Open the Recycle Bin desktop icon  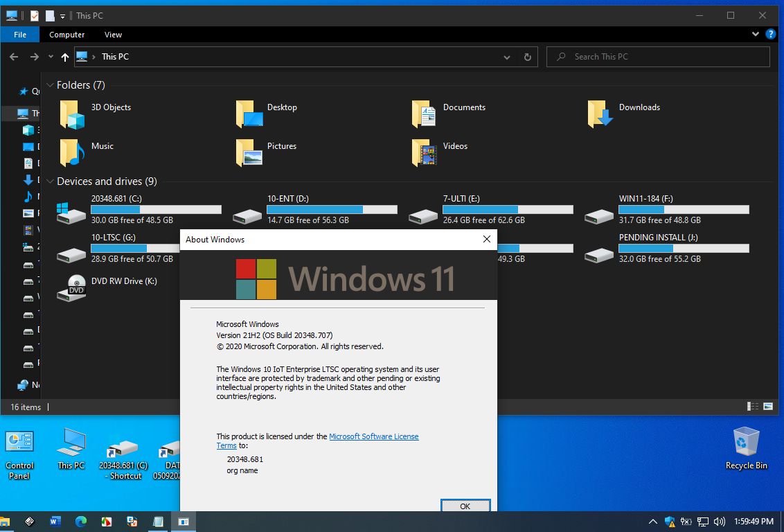[746, 448]
